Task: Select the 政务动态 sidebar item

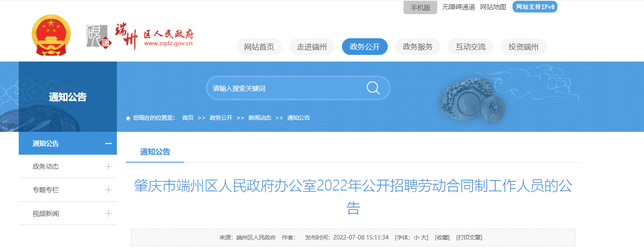Action: [x=68, y=166]
